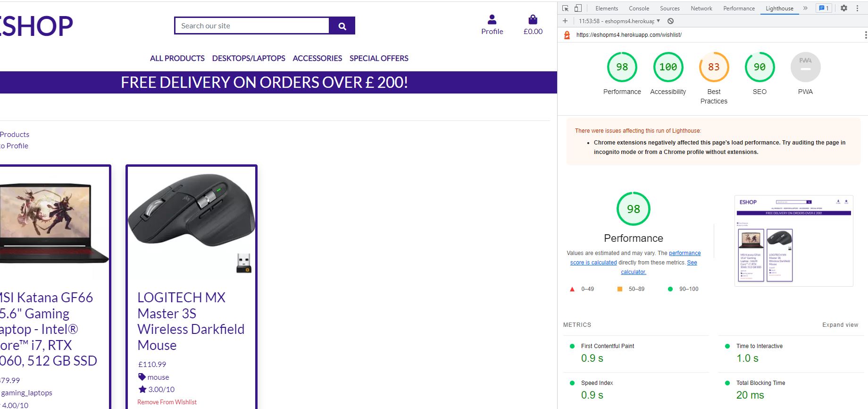The width and height of the screenshot is (868, 409).
Task: Open the SPECIAL OFFERS menu link
Action: (379, 58)
